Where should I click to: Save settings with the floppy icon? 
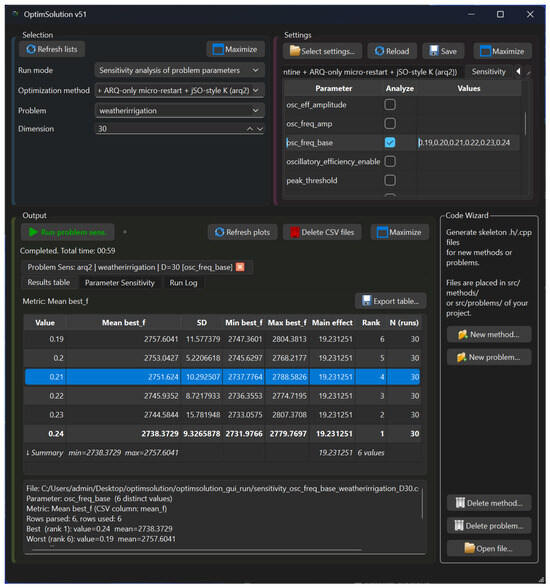[x=443, y=51]
